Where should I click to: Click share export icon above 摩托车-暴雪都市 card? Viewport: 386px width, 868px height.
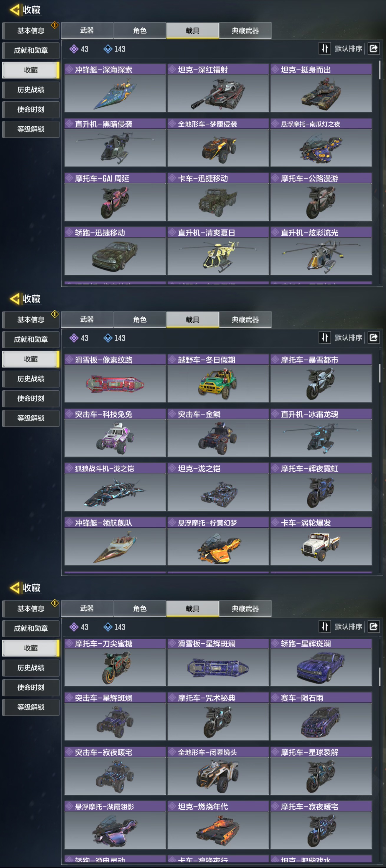coord(374,337)
